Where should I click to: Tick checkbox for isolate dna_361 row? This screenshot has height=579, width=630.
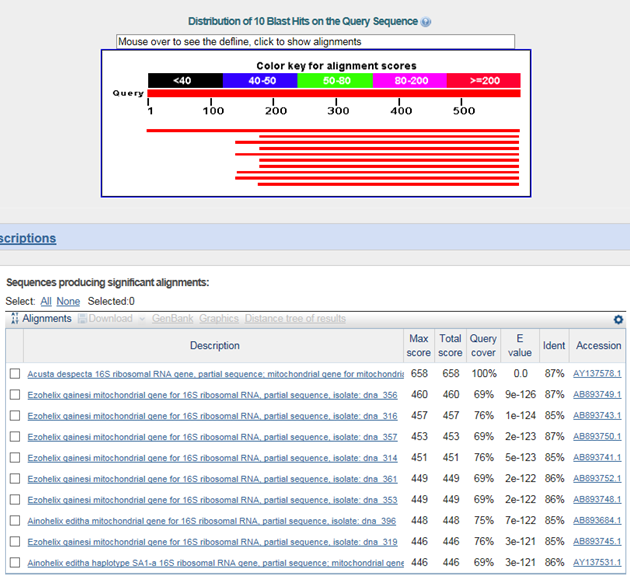pos(15,479)
